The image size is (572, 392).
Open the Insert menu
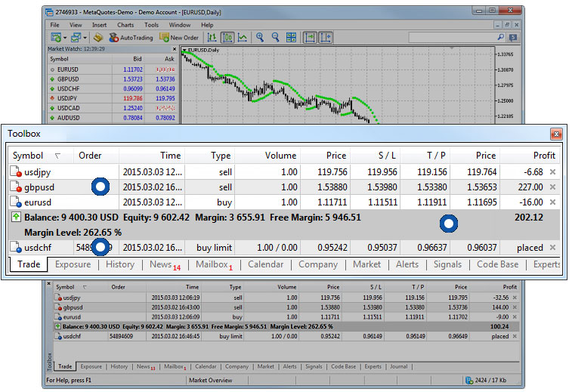[x=99, y=25]
